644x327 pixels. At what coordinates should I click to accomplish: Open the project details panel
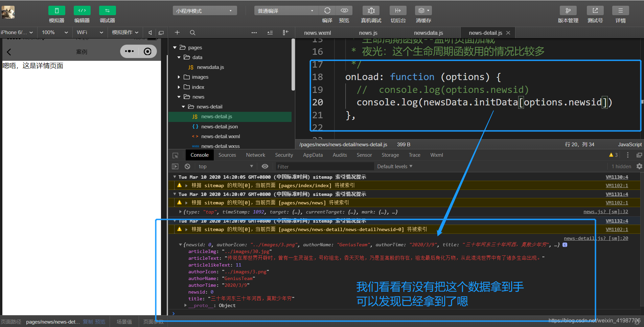click(620, 10)
